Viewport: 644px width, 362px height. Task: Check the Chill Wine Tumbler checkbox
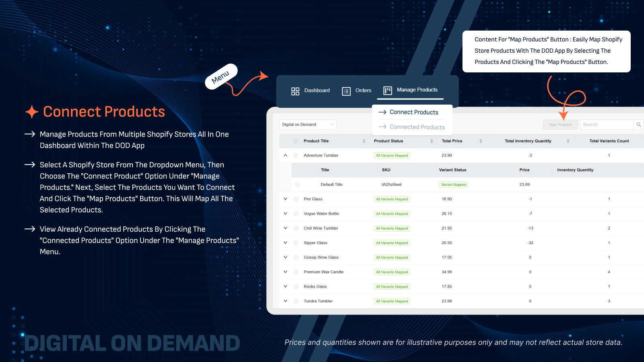click(296, 228)
